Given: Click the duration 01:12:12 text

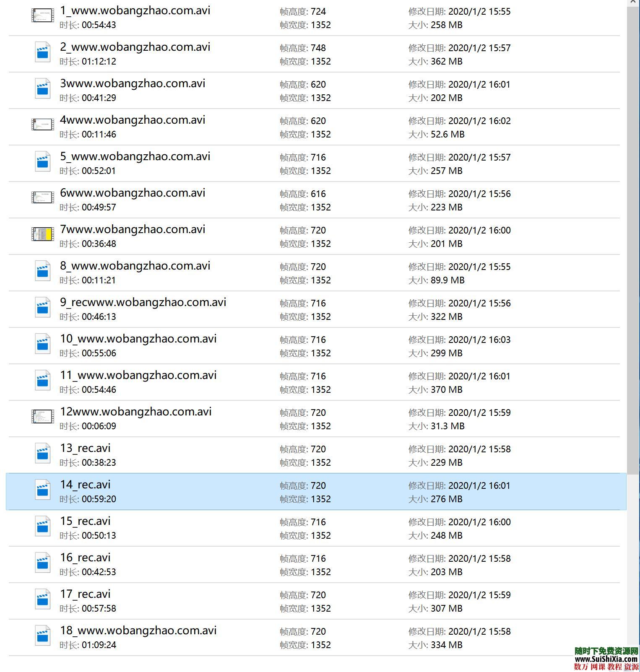Looking at the screenshot, I should 99,62.
